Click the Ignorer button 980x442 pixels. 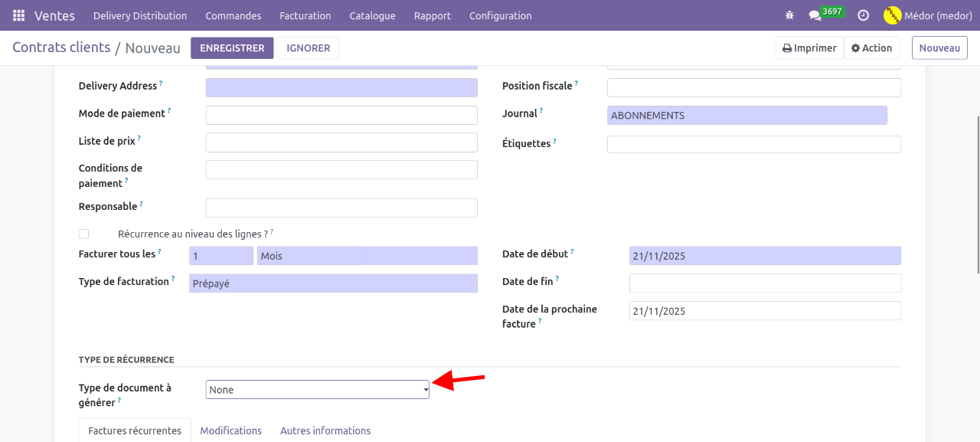(x=308, y=48)
